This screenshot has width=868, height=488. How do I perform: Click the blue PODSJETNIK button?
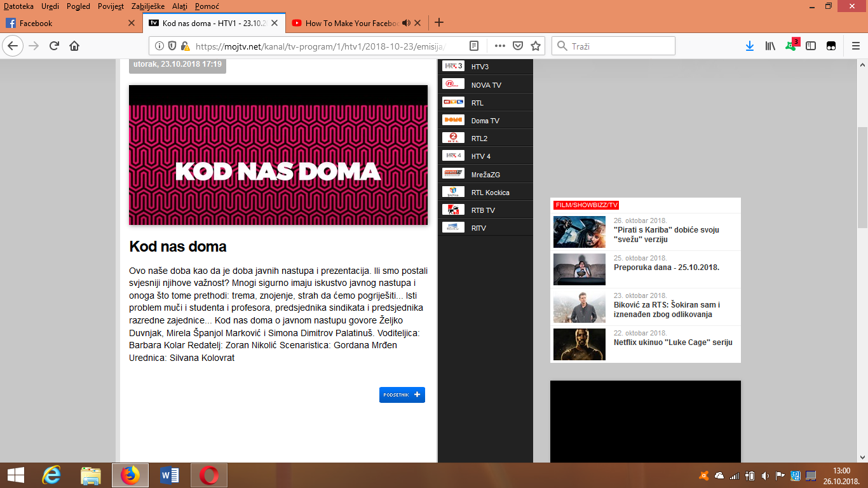(402, 395)
